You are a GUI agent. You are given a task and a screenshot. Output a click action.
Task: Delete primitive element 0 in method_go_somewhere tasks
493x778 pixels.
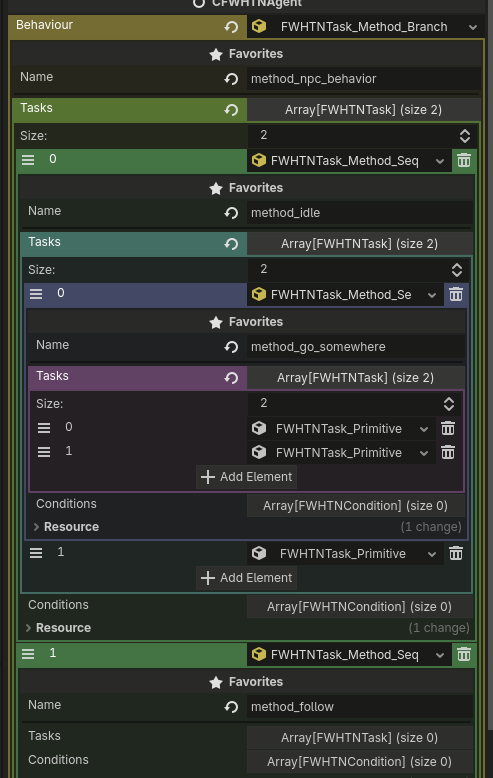point(448,428)
